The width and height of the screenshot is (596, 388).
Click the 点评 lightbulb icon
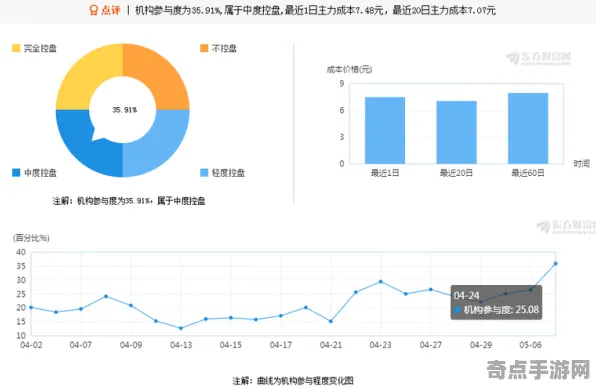click(x=94, y=10)
